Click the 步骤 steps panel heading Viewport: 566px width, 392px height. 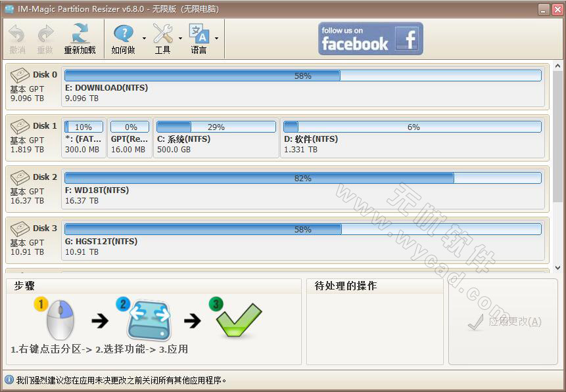[x=24, y=286]
